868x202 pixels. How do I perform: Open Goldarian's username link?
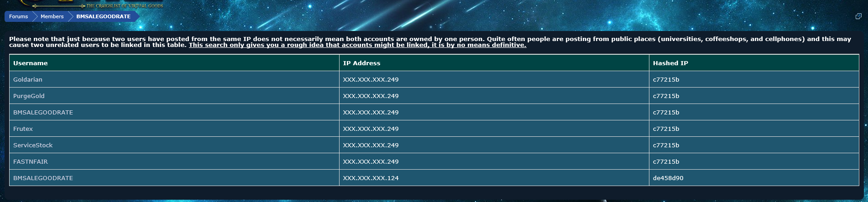click(28, 79)
